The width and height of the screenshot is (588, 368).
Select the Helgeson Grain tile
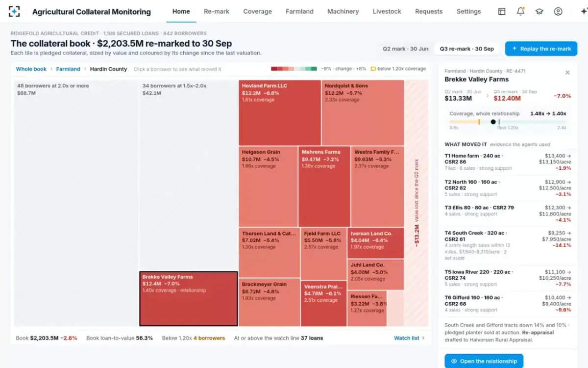(x=269, y=186)
